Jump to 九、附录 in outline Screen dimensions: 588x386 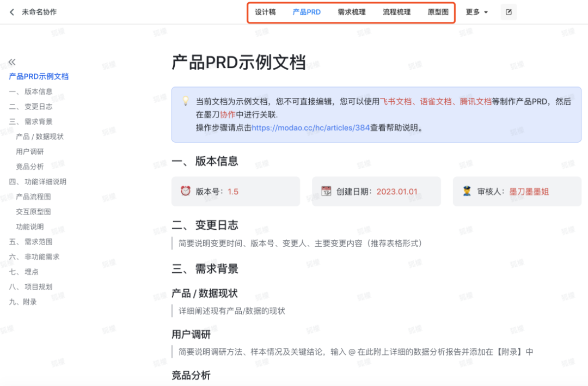23,302
